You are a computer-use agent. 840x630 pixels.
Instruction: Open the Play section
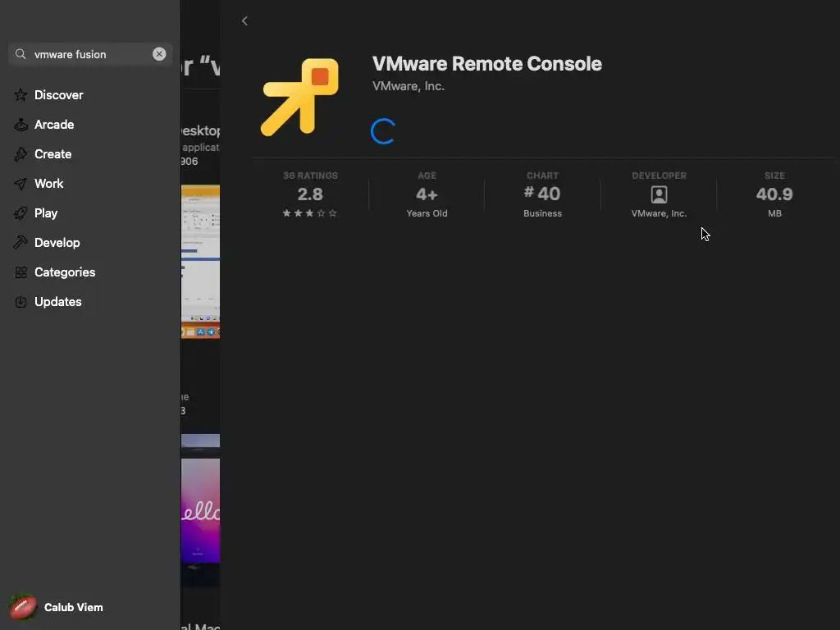pos(46,212)
